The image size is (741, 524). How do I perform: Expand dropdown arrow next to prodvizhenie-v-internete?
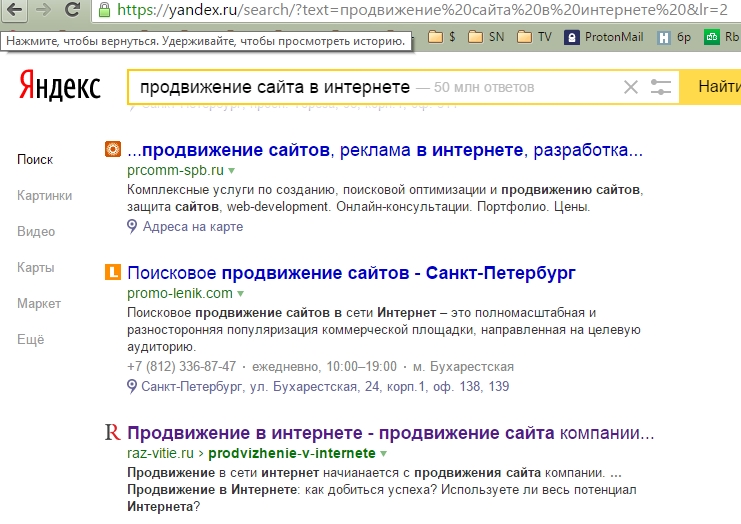(383, 454)
